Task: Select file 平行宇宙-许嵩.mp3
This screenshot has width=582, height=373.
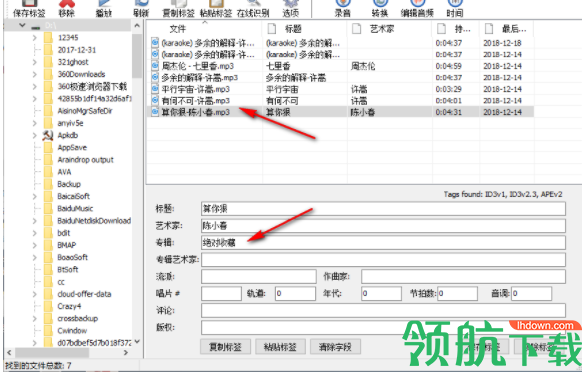Action: click(196, 89)
